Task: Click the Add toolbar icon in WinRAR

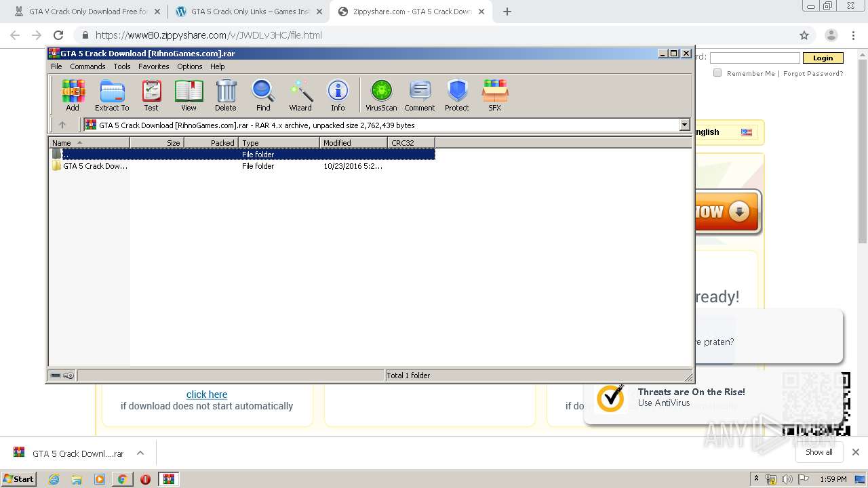Action: pyautogui.click(x=73, y=95)
